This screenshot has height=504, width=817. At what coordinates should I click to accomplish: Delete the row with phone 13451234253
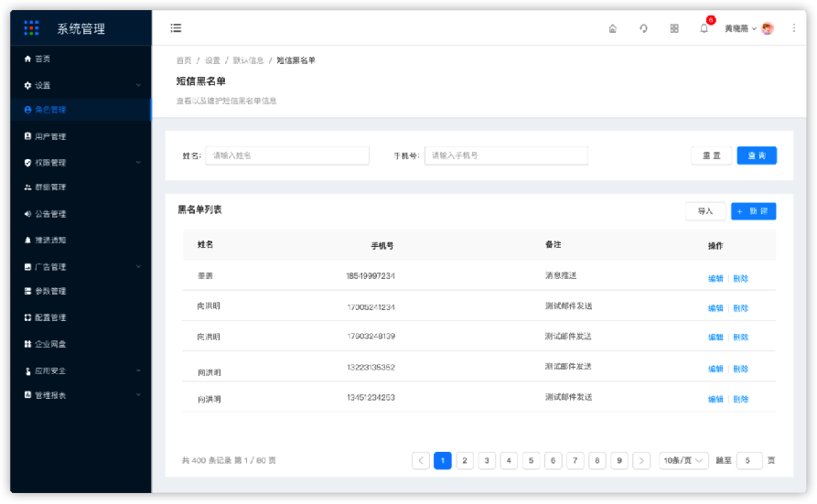pyautogui.click(x=740, y=399)
